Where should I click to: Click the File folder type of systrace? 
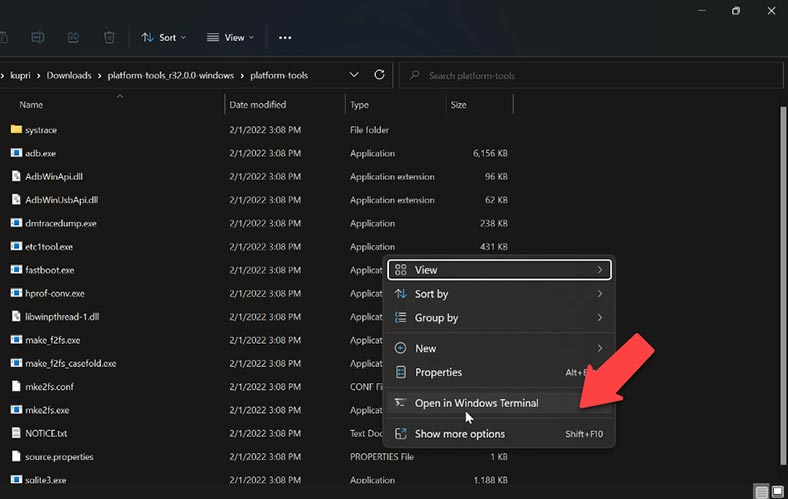coord(369,130)
